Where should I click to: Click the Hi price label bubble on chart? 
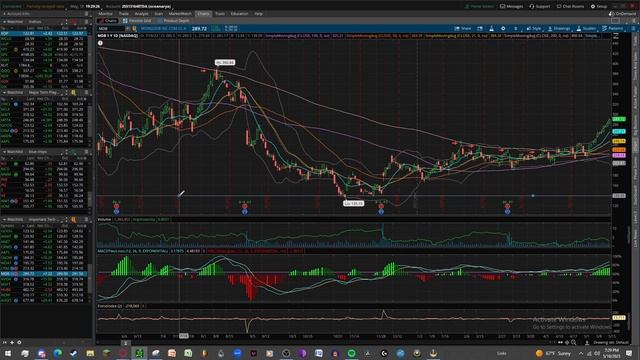point(225,62)
